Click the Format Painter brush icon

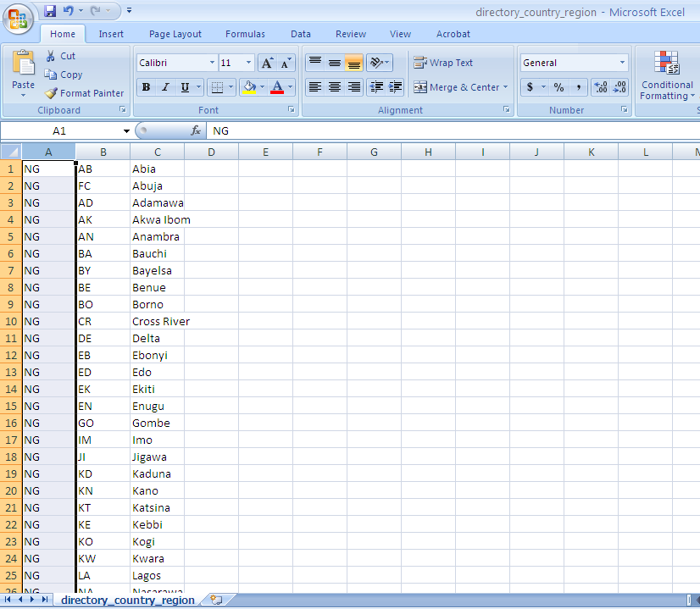pyautogui.click(x=51, y=93)
